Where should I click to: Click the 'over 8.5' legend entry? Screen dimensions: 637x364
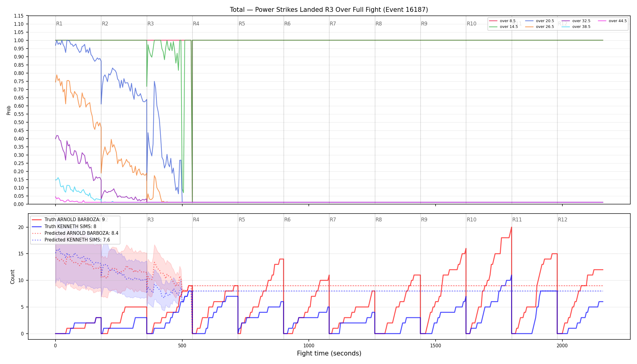point(502,21)
